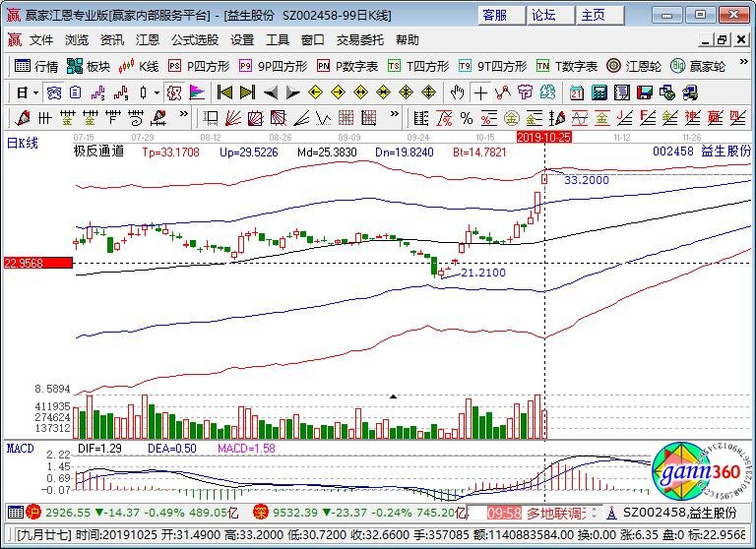Image resolution: width=756 pixels, height=549 pixels.
Task: Click the red 2019-10-25 date marker
Action: click(543, 138)
